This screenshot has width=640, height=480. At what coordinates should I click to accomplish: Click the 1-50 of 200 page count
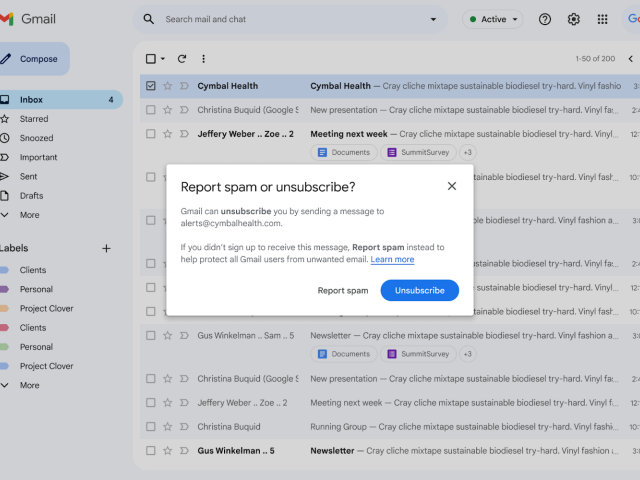[x=595, y=59]
